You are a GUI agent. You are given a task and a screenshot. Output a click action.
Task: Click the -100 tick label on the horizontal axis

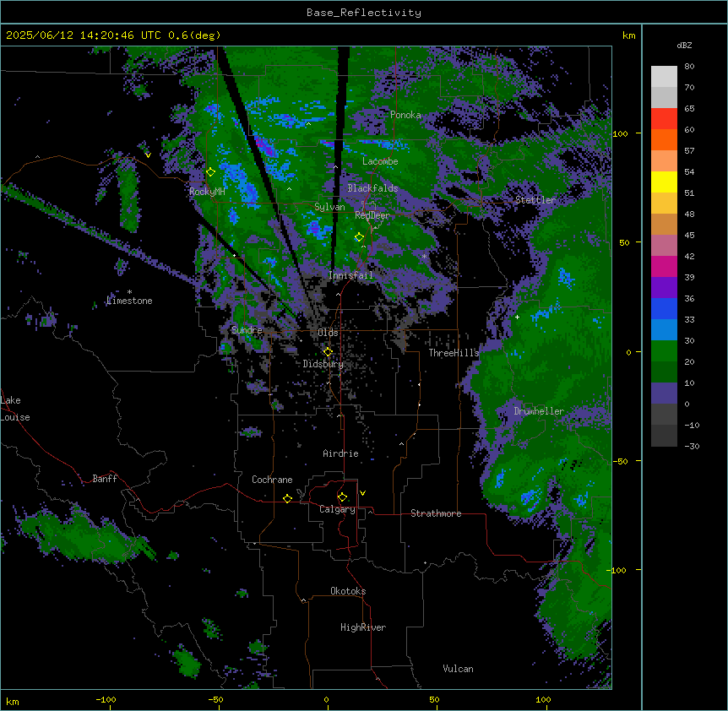(x=106, y=699)
